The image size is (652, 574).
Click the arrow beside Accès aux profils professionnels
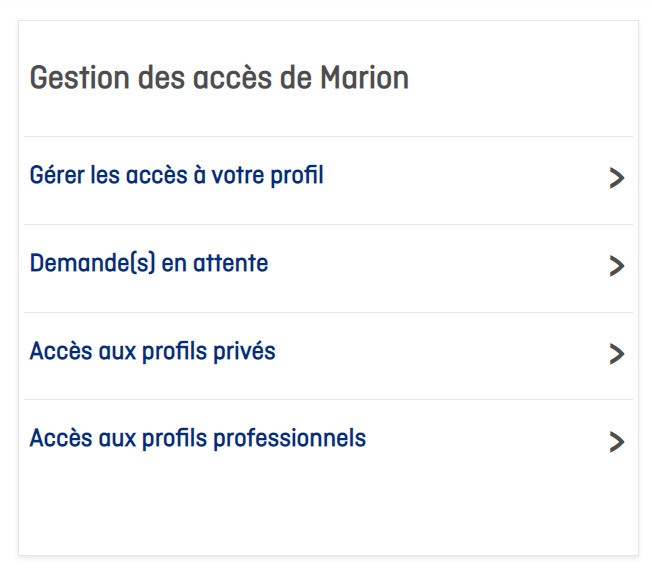tap(616, 442)
